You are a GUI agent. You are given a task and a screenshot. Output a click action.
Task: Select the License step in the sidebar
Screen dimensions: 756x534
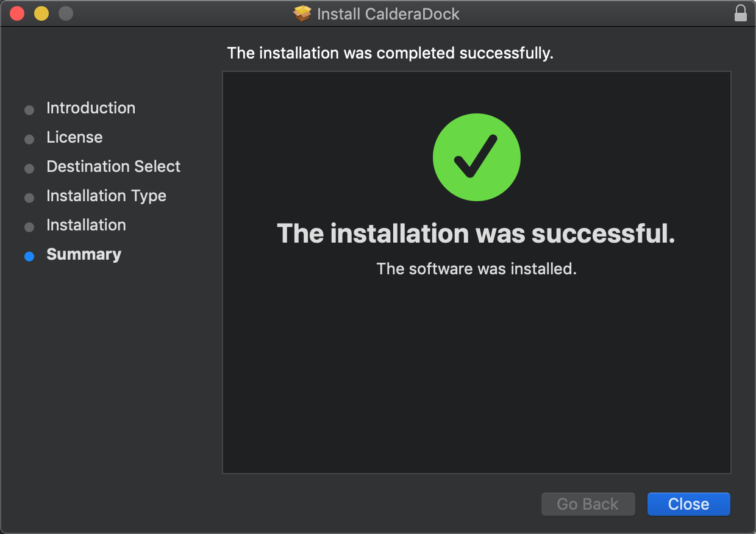tap(74, 137)
